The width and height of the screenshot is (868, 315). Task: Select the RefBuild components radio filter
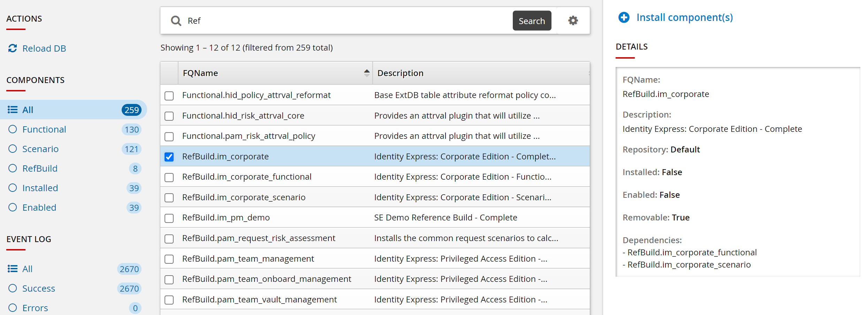pyautogui.click(x=13, y=168)
